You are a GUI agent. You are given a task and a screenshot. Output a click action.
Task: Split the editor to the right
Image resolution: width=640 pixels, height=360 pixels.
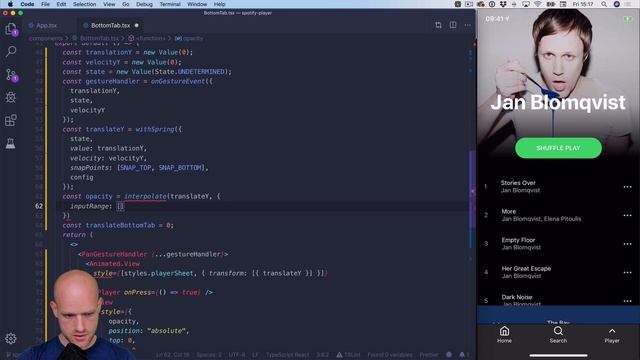coord(453,25)
